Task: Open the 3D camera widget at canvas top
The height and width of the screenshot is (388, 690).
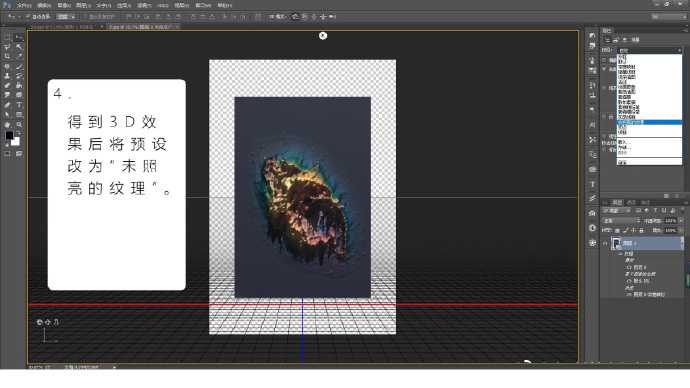Action: tap(323, 36)
